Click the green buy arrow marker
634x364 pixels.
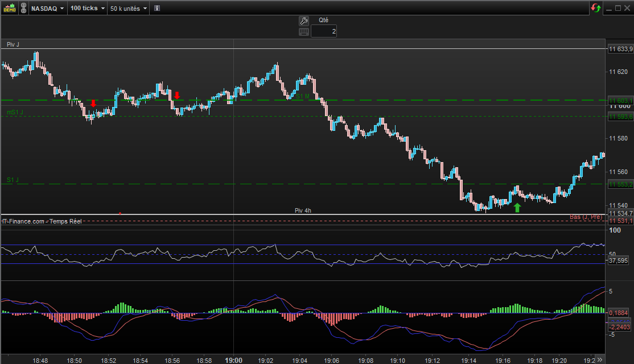(517, 208)
